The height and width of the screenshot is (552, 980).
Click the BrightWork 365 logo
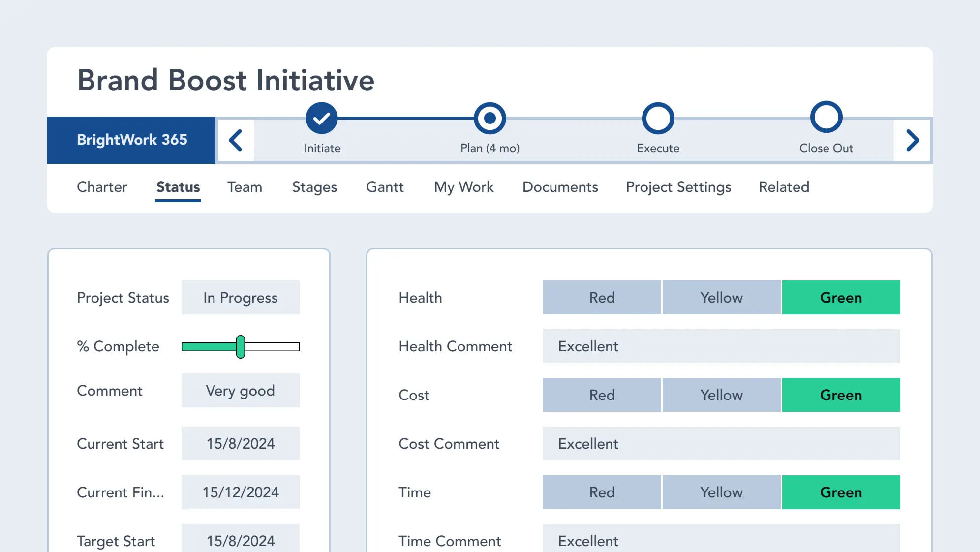click(x=131, y=140)
